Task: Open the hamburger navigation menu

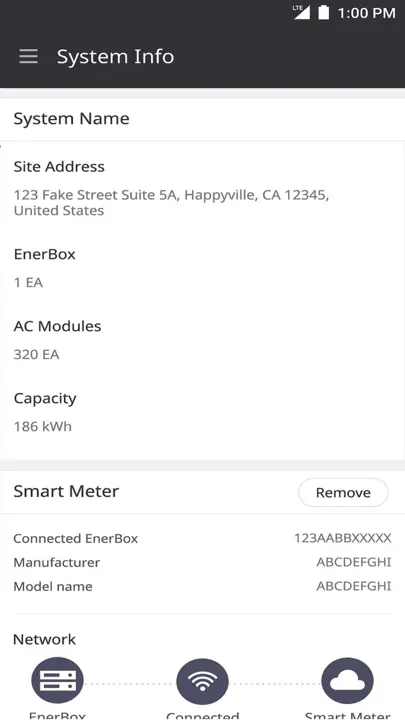Action: pos(28,56)
